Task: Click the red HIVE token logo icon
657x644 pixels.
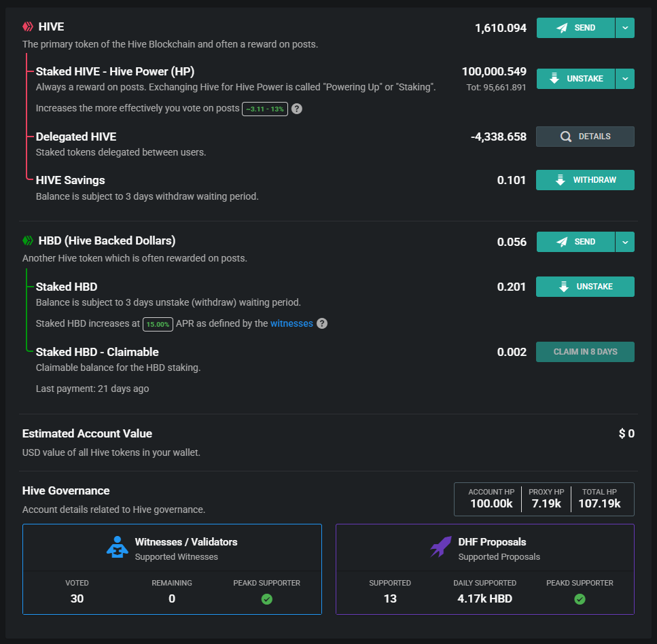Action: click(x=28, y=28)
